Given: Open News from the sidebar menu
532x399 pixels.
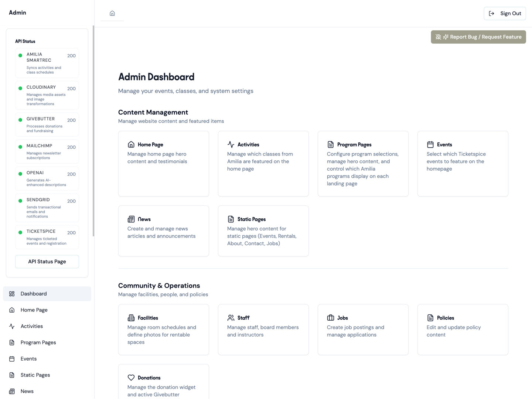Looking at the screenshot, I should (x=47, y=391).
